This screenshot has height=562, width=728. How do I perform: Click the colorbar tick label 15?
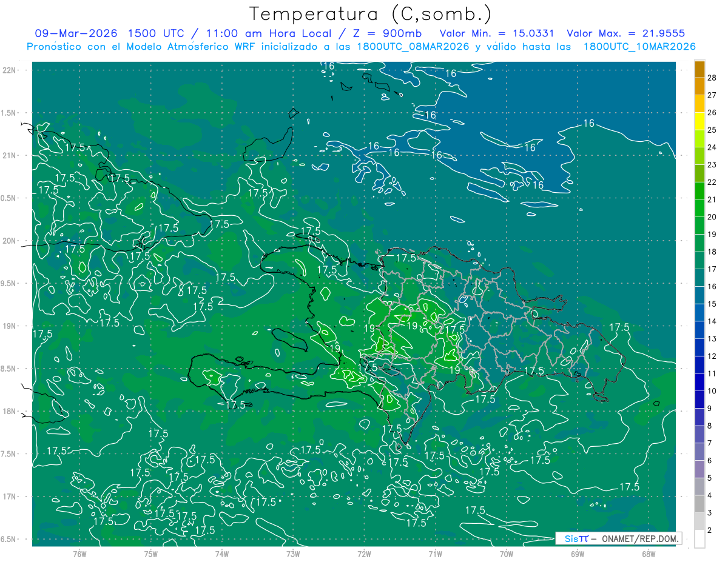[712, 304]
